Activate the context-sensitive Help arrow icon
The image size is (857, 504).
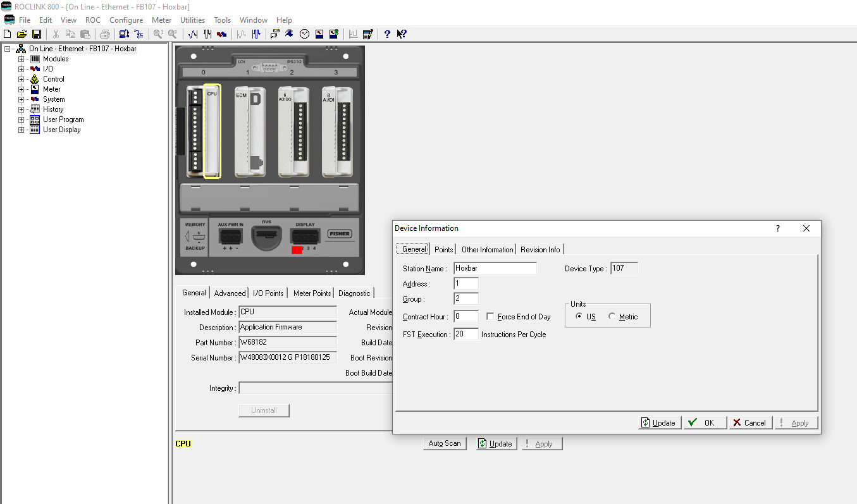tap(401, 34)
